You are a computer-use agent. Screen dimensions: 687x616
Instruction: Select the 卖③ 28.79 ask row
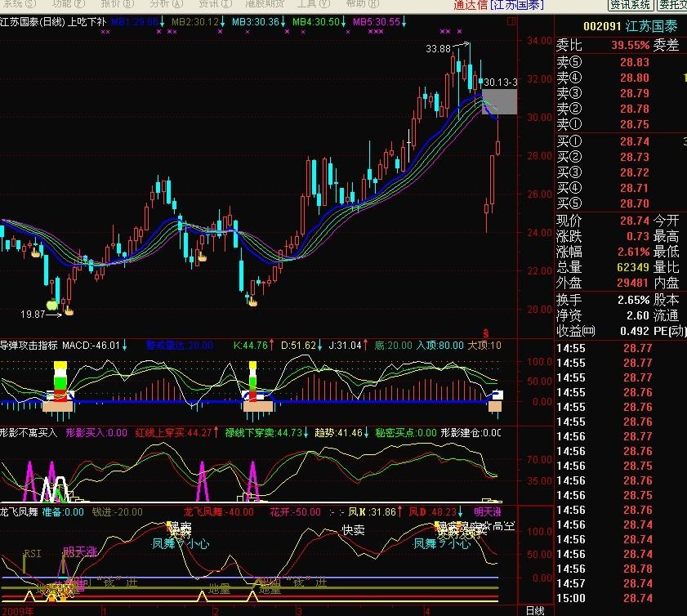point(620,93)
